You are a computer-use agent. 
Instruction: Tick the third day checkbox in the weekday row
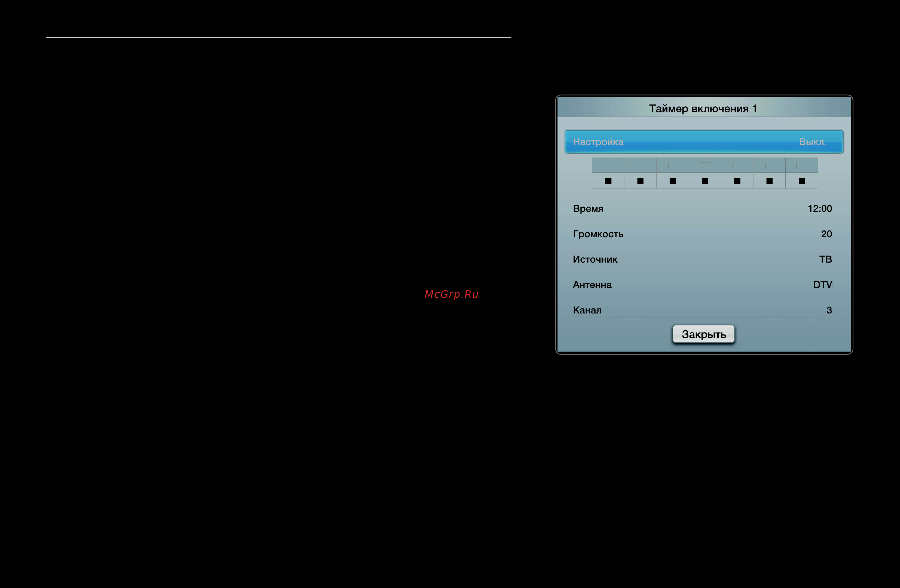click(x=673, y=181)
